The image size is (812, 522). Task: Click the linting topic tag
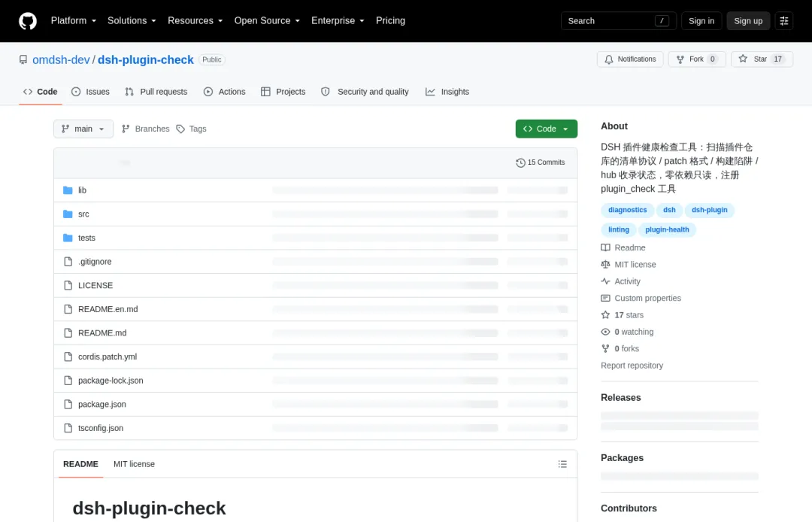[x=618, y=229]
